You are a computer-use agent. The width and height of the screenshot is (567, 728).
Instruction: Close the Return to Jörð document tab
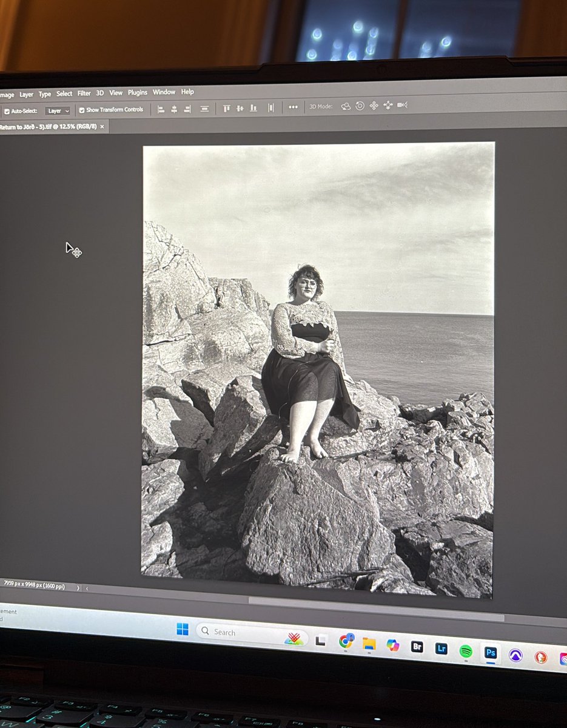point(102,126)
